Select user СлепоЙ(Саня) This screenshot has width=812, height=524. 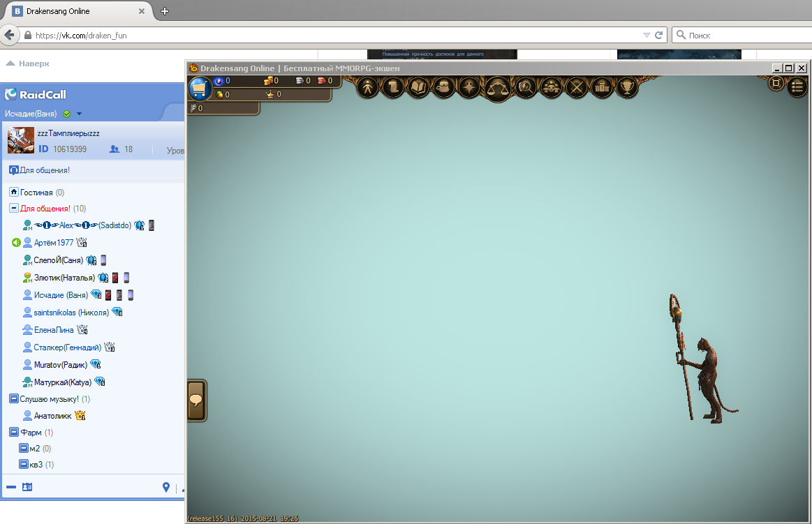click(58, 260)
